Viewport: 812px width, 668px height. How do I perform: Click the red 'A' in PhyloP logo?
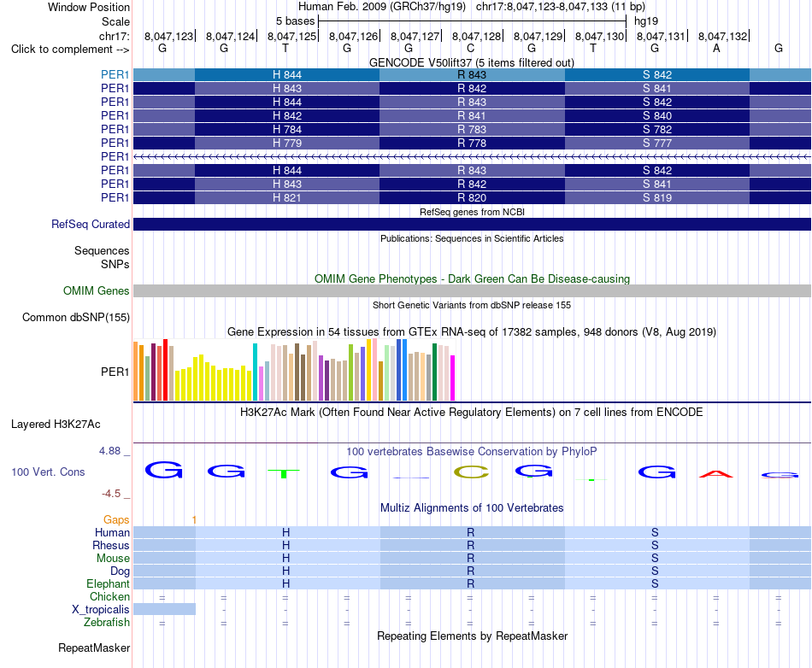(716, 473)
